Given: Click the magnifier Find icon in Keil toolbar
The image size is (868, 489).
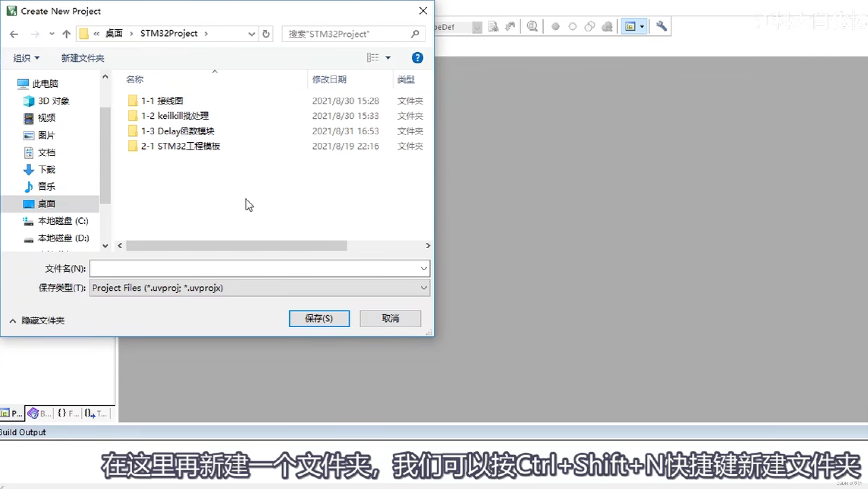Looking at the screenshot, I should [x=532, y=26].
